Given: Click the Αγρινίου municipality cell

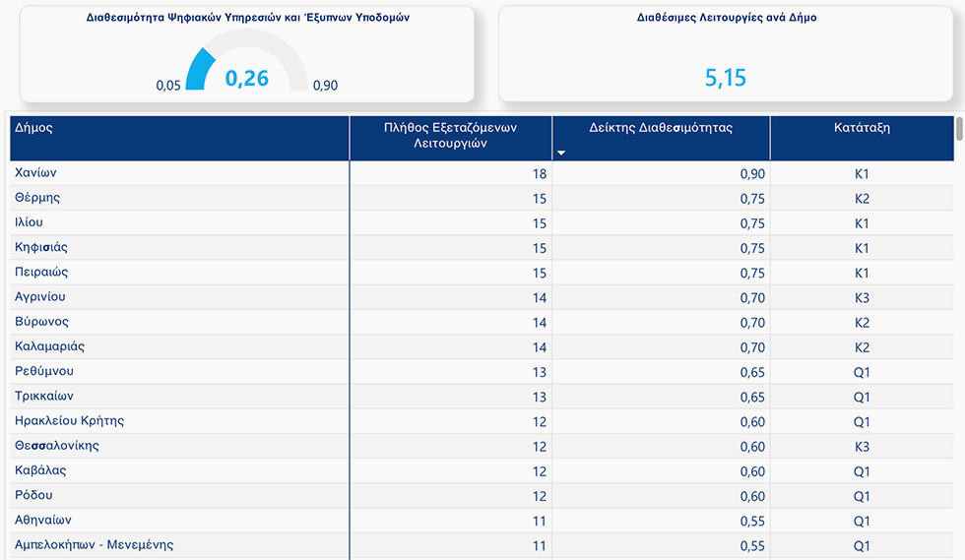Looking at the screenshot, I should [x=40, y=297].
